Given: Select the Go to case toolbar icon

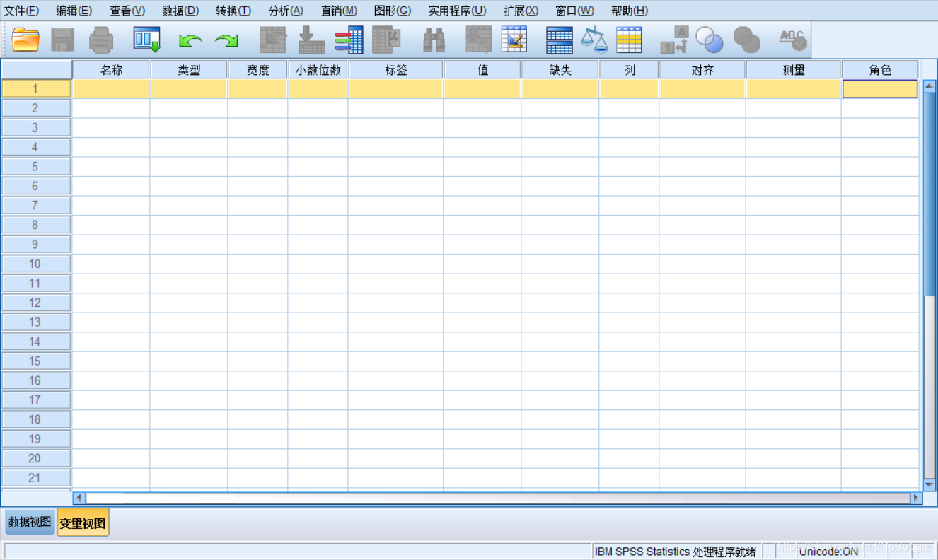Looking at the screenshot, I should pos(273,40).
